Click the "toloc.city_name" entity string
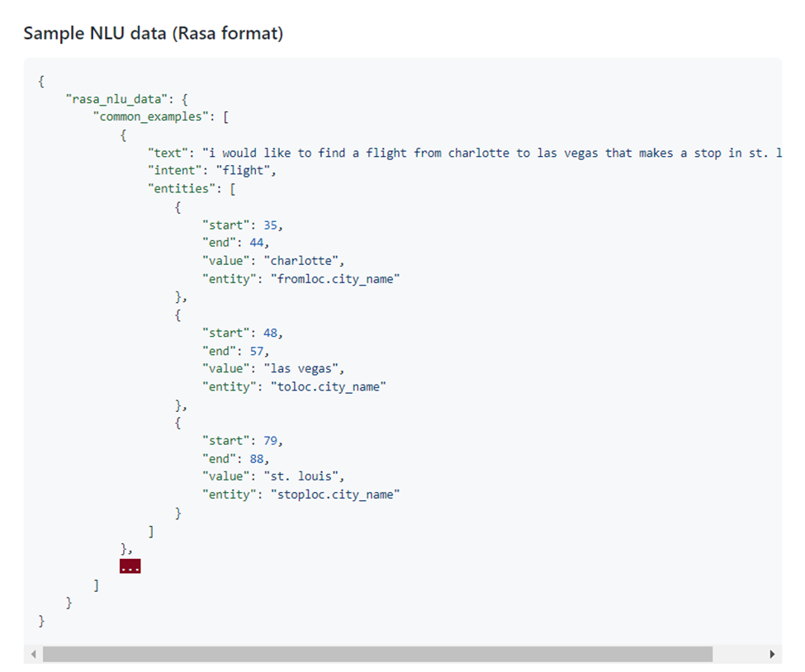 [329, 386]
